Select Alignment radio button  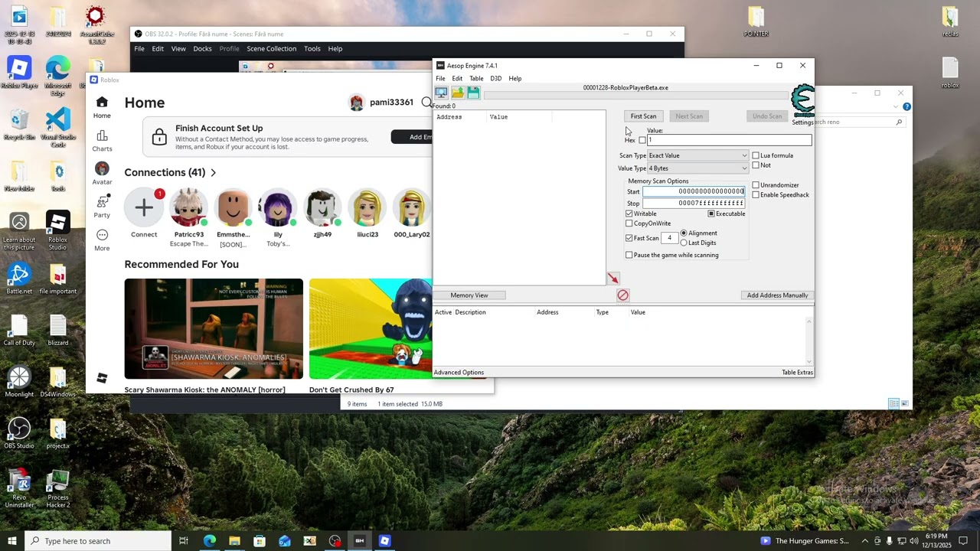684,233
